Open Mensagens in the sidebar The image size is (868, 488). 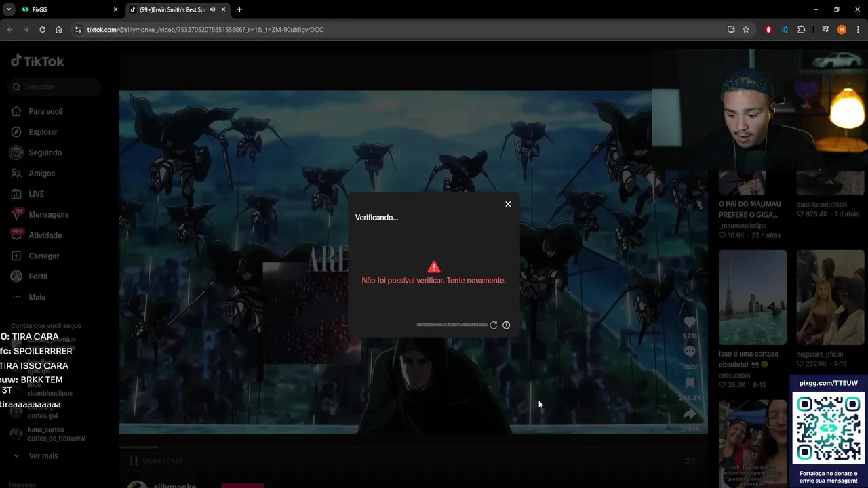coord(48,215)
